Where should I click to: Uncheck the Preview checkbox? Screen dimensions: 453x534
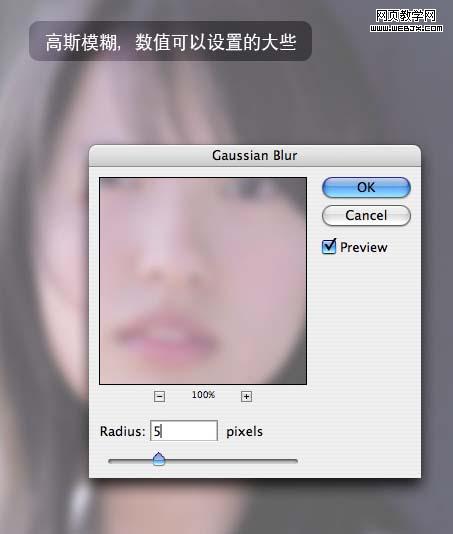coord(329,247)
